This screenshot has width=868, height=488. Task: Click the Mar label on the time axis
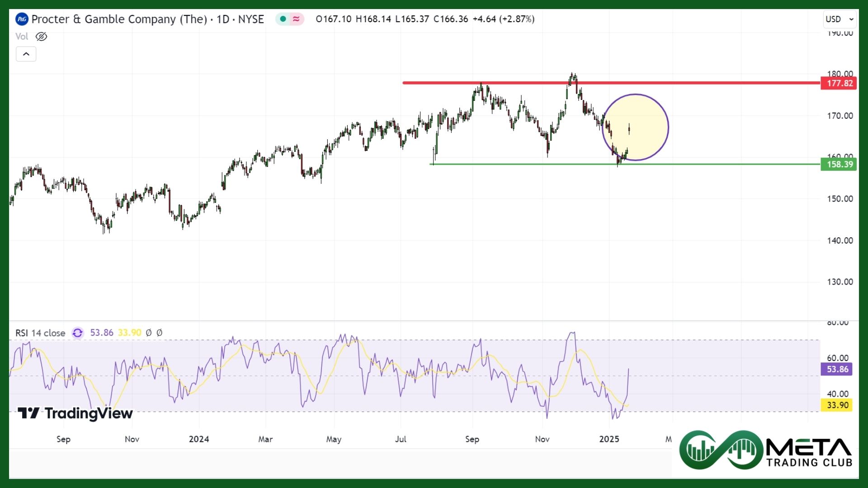[x=265, y=439]
